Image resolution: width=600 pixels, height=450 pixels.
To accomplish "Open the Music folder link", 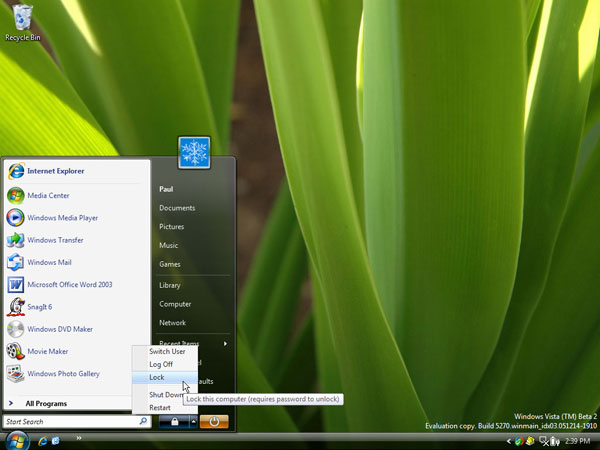I will (x=168, y=245).
